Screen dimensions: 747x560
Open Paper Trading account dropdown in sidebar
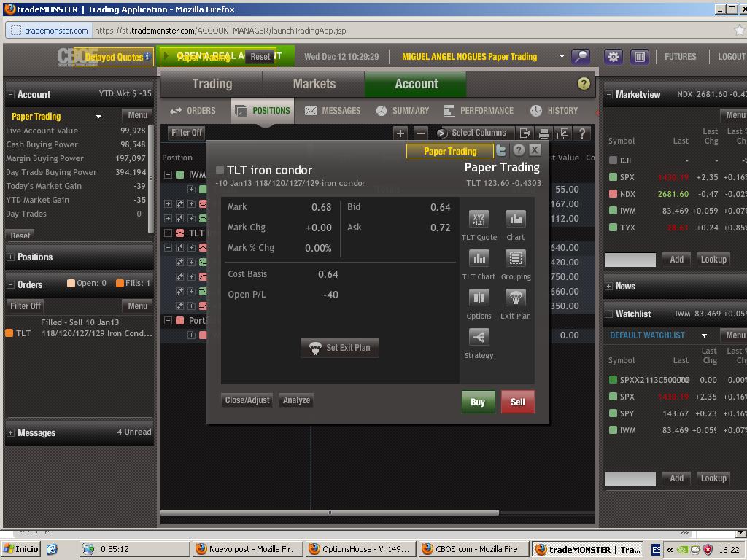[98, 117]
